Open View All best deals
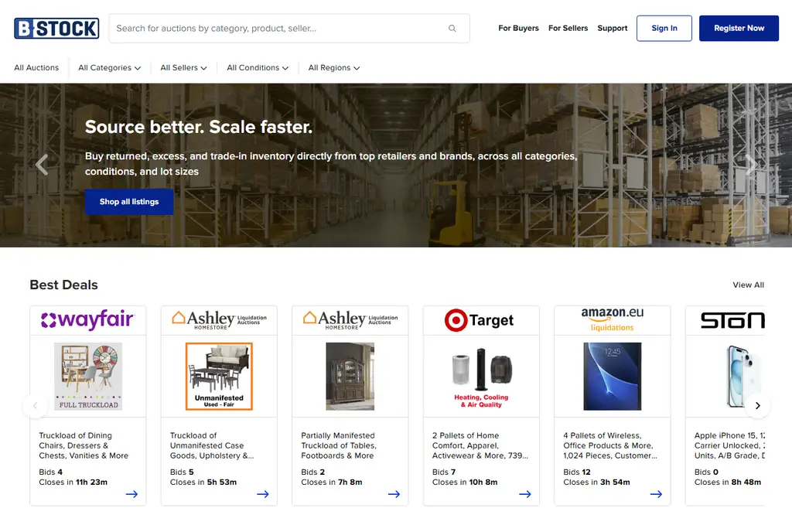 click(748, 285)
